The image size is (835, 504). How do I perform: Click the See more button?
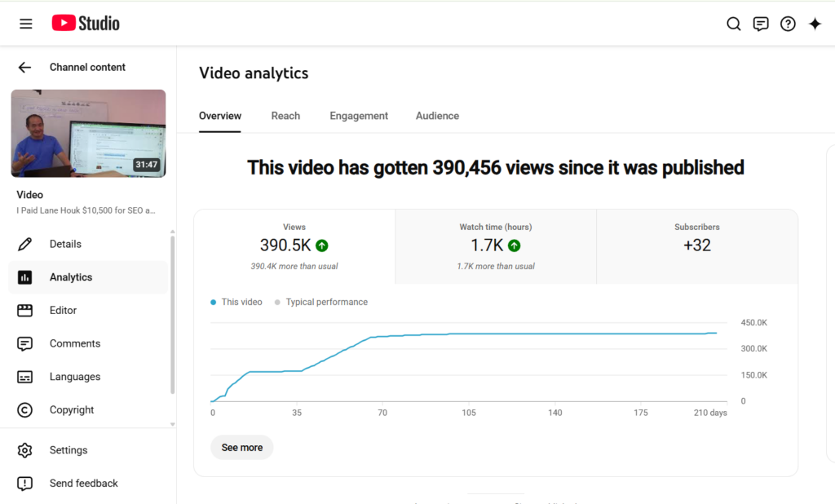pos(241,448)
